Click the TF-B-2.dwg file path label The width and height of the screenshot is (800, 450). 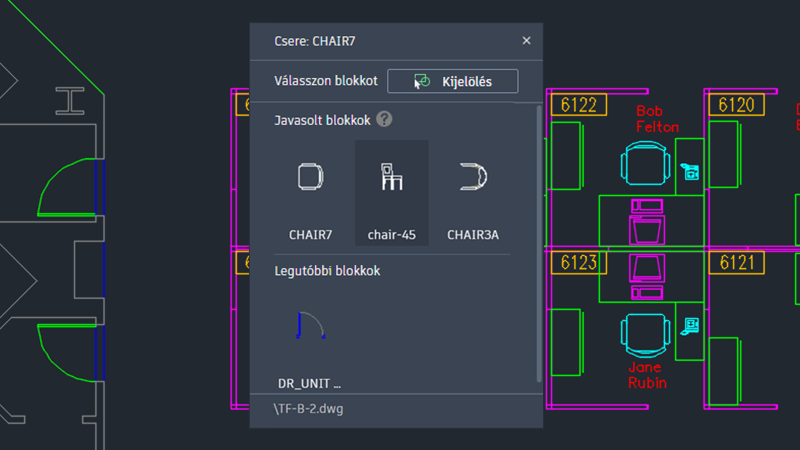[x=306, y=409]
